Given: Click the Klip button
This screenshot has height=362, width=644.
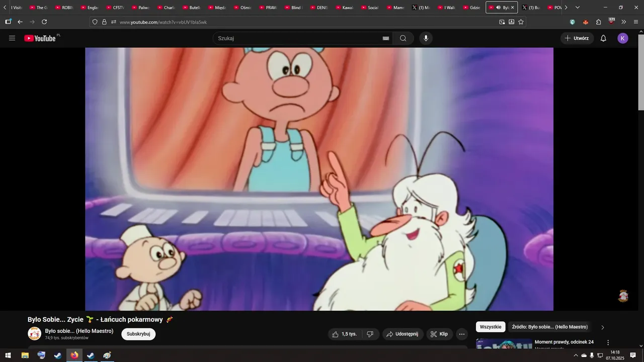Looking at the screenshot, I should pyautogui.click(x=440, y=334).
